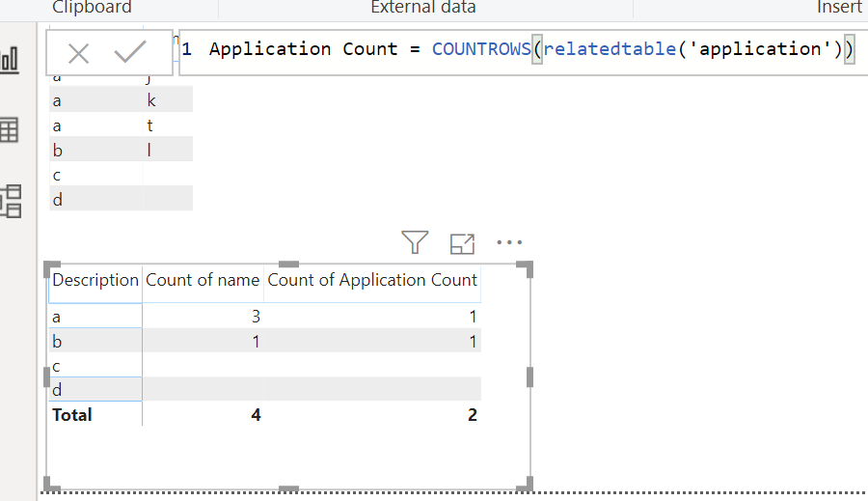
Task: Click the COUNTROWS function in the formula
Action: [x=481, y=49]
